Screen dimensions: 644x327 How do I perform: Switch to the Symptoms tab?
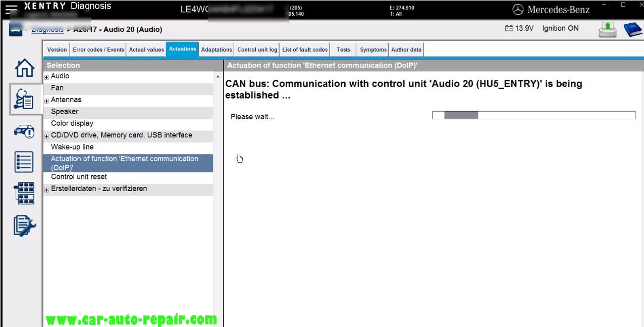tap(373, 50)
